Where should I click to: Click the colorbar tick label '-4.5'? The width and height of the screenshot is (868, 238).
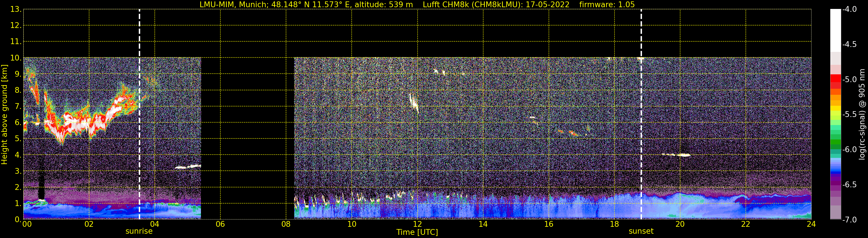point(849,44)
